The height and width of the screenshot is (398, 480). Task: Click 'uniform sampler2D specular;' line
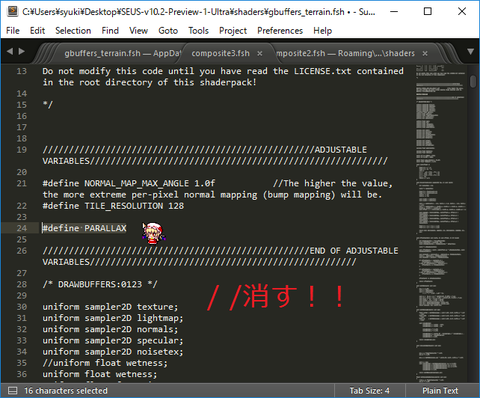tap(113, 340)
